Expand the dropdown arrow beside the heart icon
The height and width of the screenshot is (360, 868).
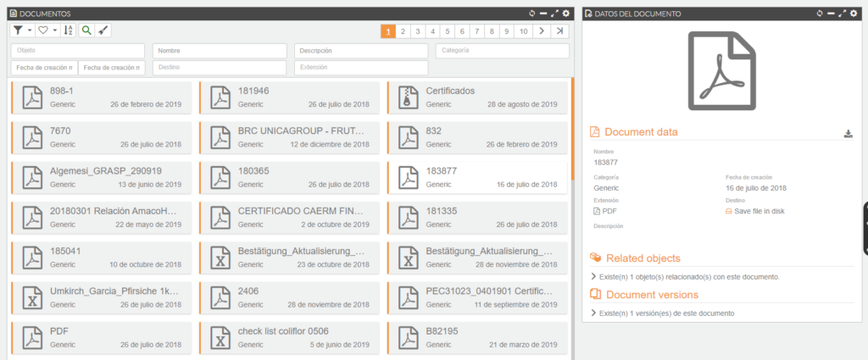coord(55,31)
